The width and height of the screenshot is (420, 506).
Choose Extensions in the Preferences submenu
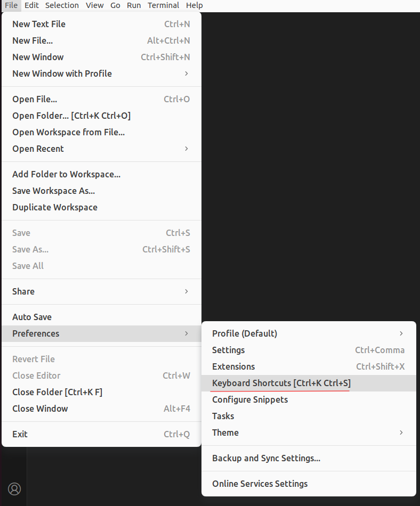click(233, 366)
